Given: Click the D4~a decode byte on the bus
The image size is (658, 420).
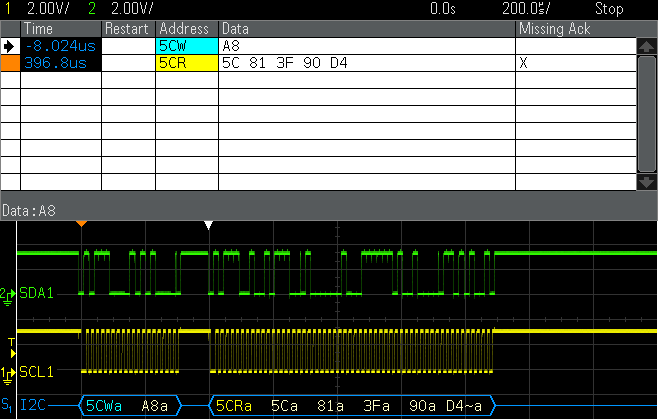Looking at the screenshot, I should (x=464, y=406).
